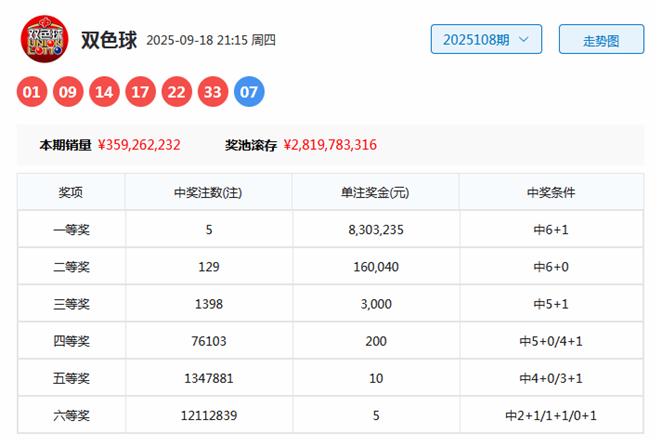Click second prize amount 160,040
This screenshot has width=657, height=442.
coord(376,267)
